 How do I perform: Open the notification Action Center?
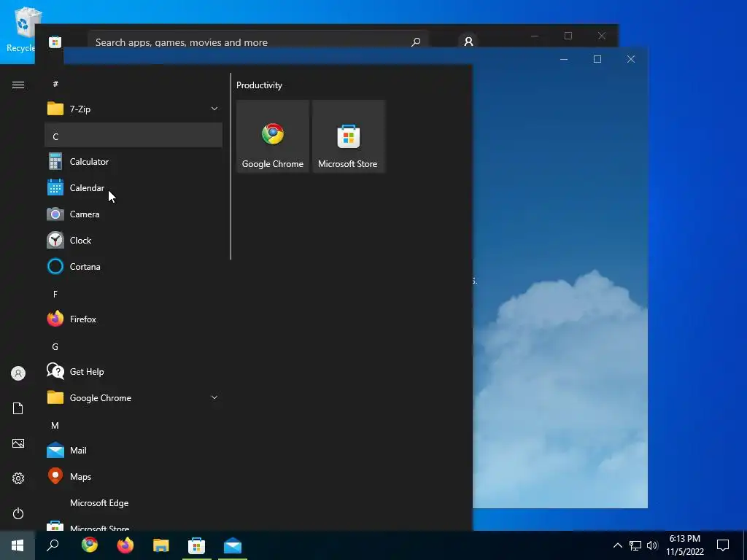click(723, 545)
